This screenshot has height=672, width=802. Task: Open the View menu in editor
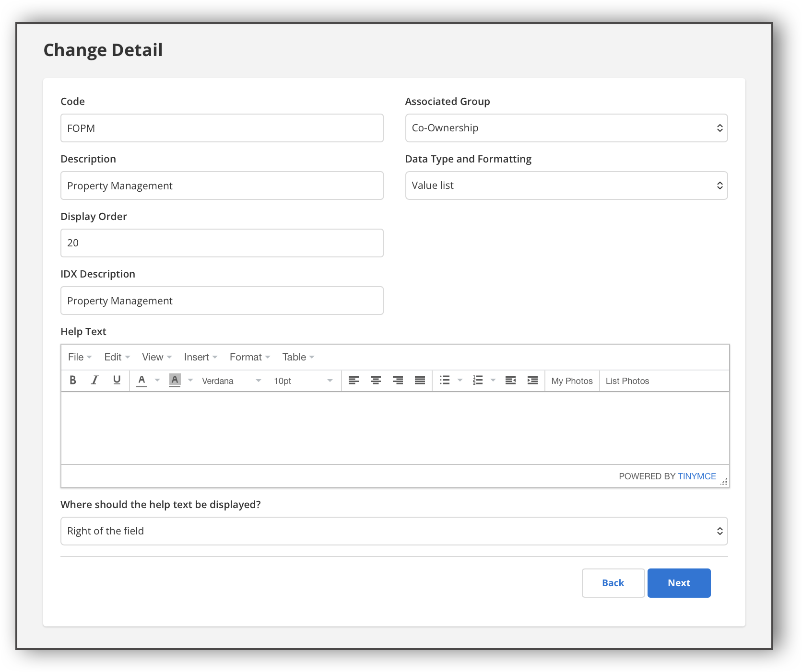pyautogui.click(x=157, y=357)
